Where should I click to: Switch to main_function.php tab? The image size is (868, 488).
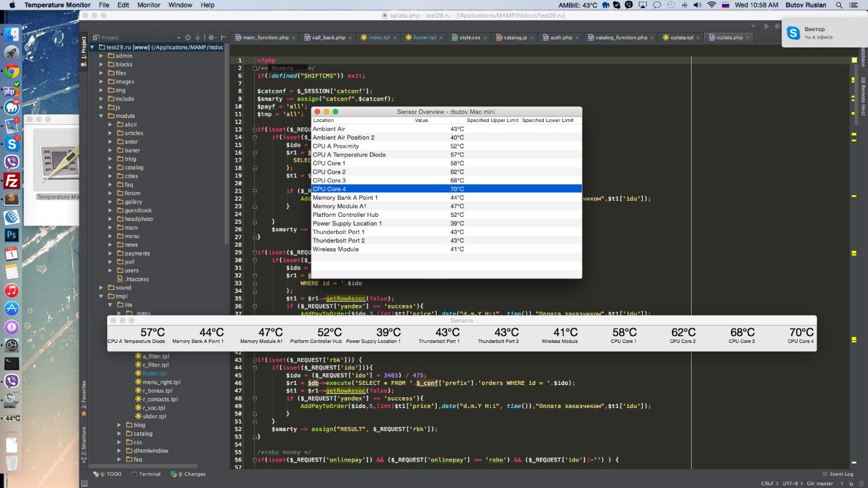click(265, 37)
